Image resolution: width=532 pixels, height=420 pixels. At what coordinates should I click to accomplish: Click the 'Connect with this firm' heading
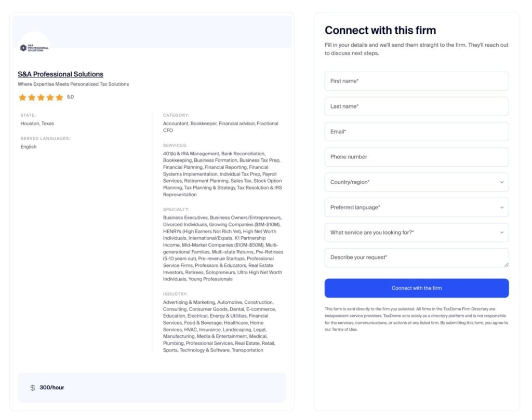pyautogui.click(x=380, y=30)
